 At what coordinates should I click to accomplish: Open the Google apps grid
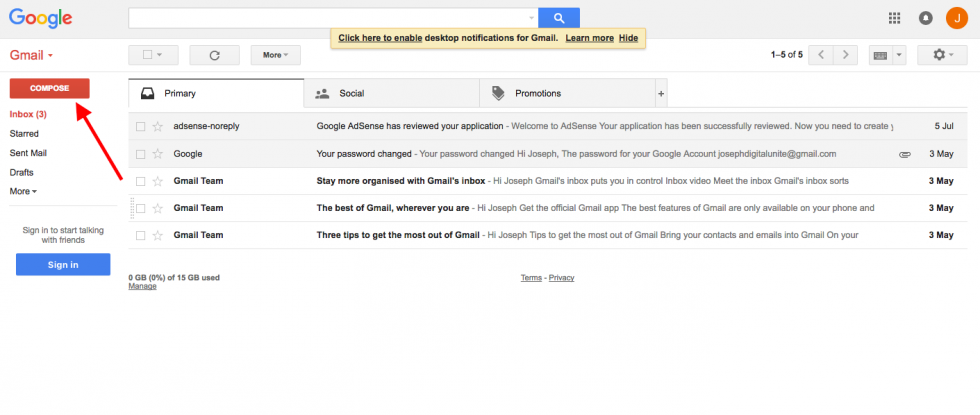click(x=894, y=18)
